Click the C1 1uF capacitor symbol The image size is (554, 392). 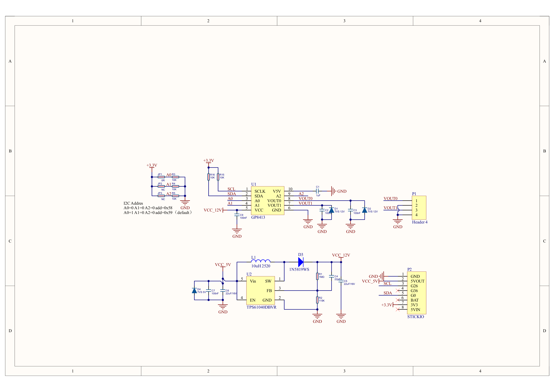(317, 191)
